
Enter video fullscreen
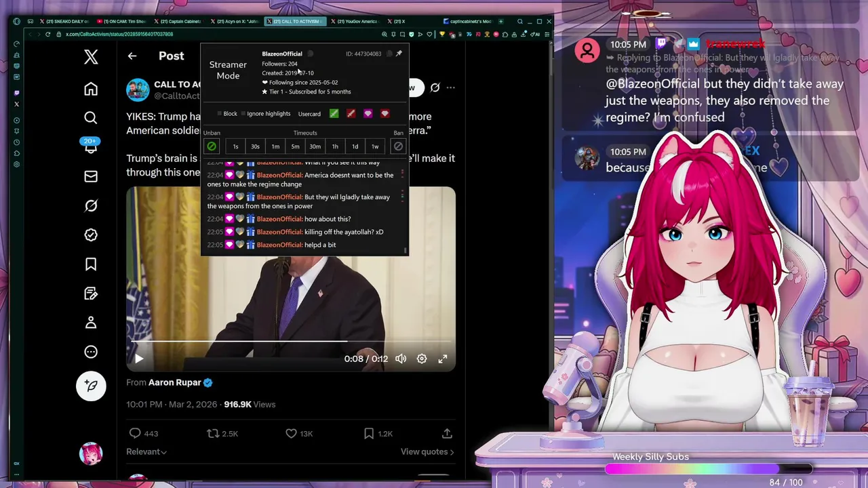443,359
